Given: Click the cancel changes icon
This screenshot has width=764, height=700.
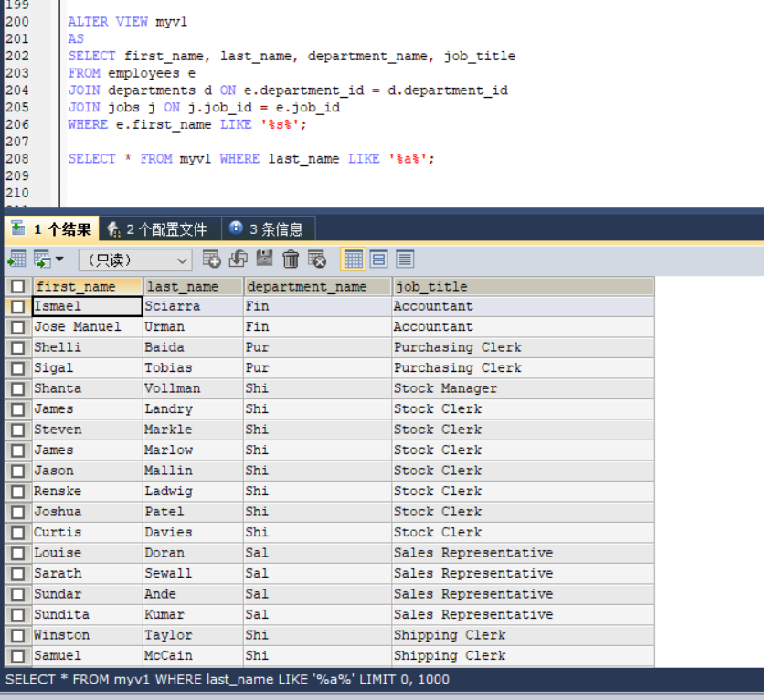Looking at the screenshot, I should [x=317, y=260].
